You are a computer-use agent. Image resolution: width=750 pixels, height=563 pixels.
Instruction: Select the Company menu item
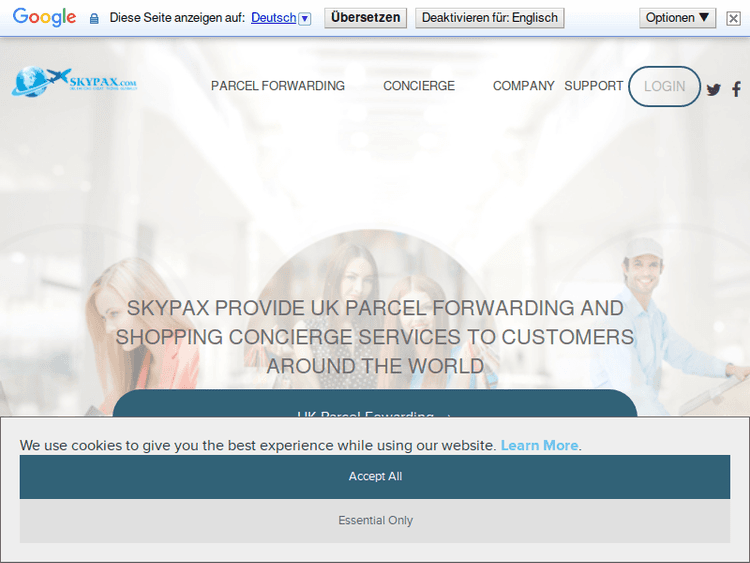coord(523,86)
